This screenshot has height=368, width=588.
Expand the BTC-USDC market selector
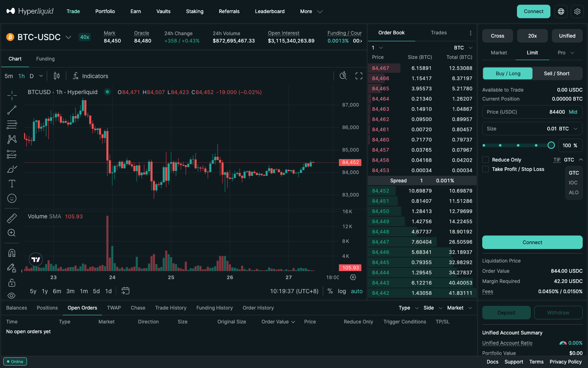tap(39, 37)
